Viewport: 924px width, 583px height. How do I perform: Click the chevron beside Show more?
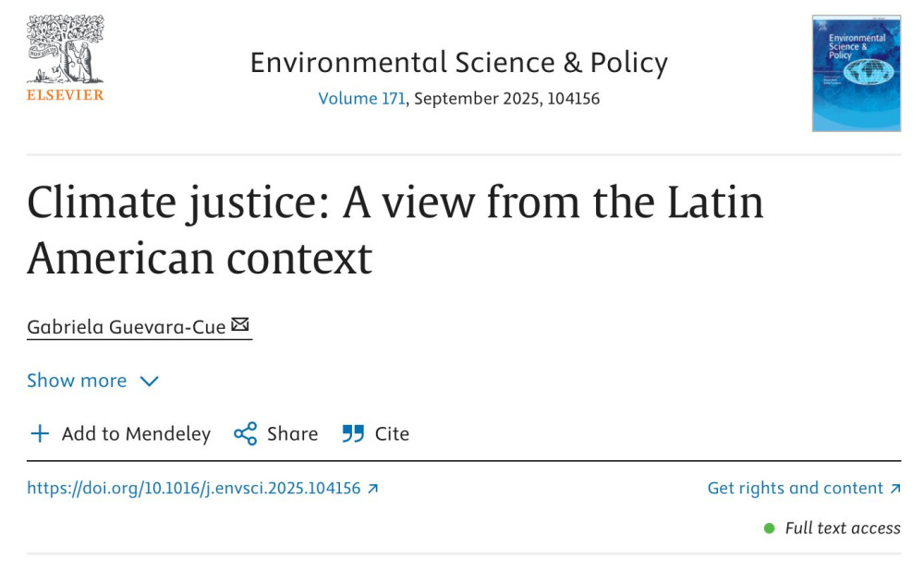click(x=149, y=381)
